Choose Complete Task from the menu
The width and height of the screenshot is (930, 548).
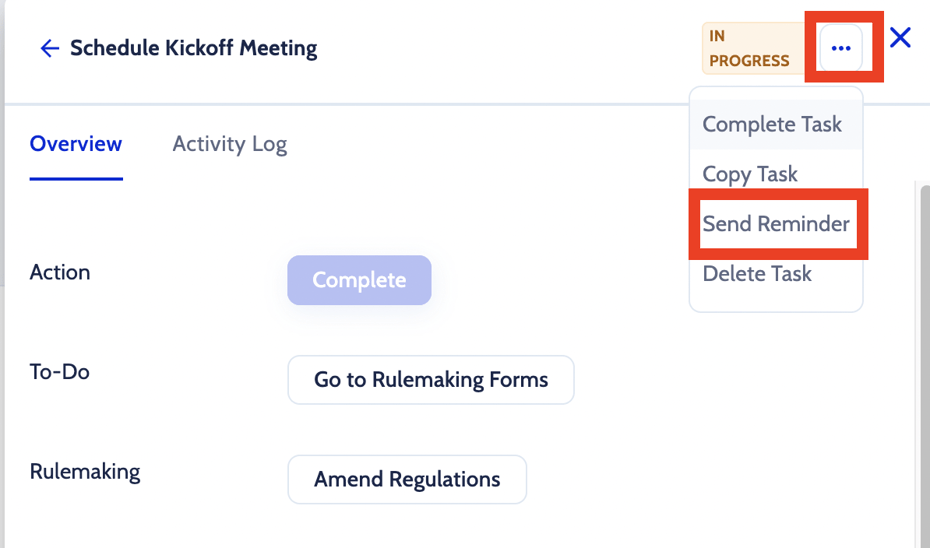[x=772, y=125]
